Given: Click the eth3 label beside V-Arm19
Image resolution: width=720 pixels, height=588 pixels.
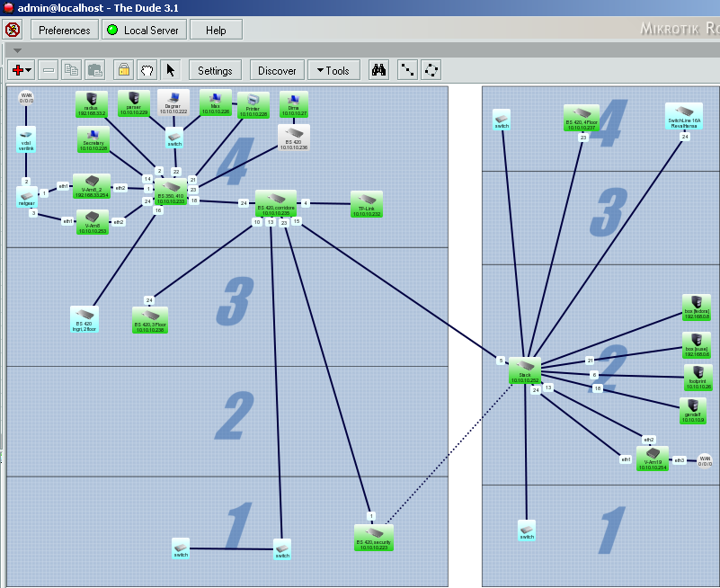Looking at the screenshot, I should point(680,459).
